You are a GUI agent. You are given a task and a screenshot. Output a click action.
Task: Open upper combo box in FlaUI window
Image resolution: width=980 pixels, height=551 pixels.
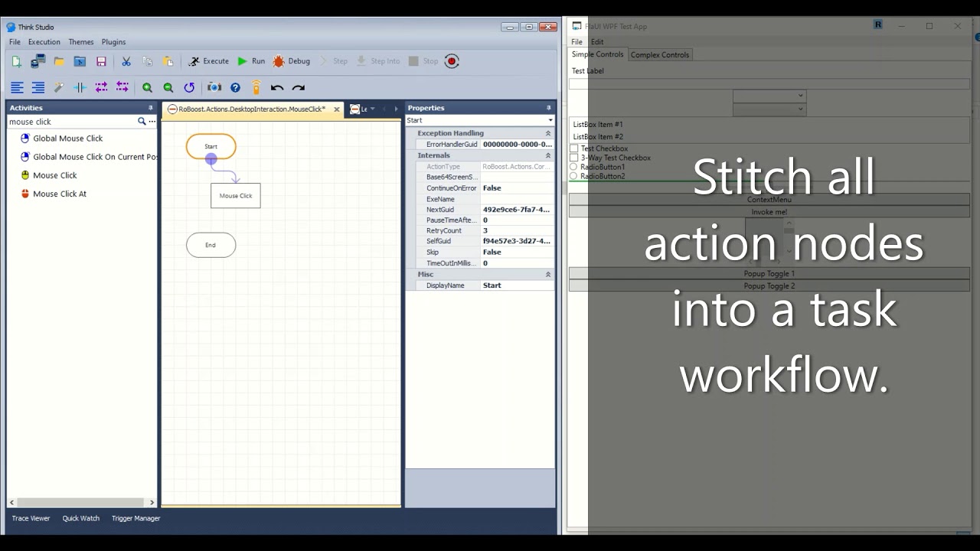(x=769, y=96)
